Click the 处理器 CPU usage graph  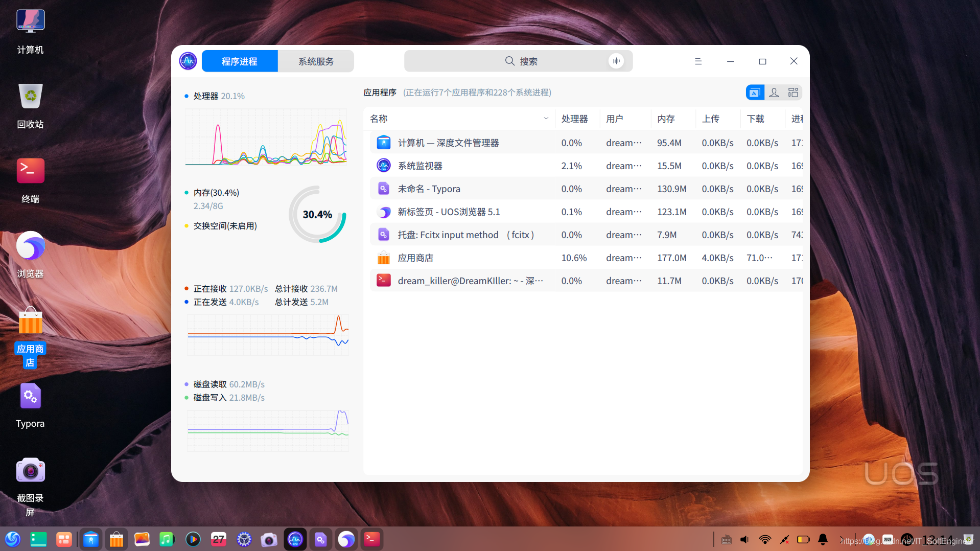(266, 137)
